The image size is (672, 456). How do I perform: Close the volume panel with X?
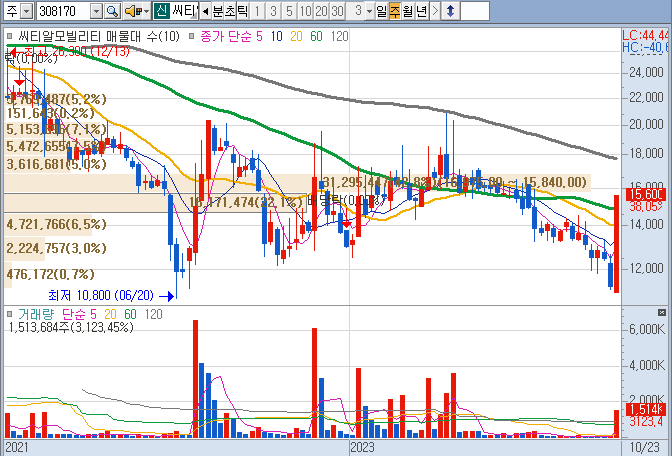(662, 312)
